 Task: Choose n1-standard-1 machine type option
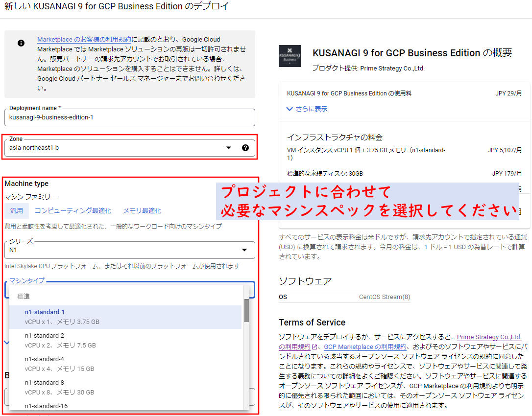[x=125, y=317]
